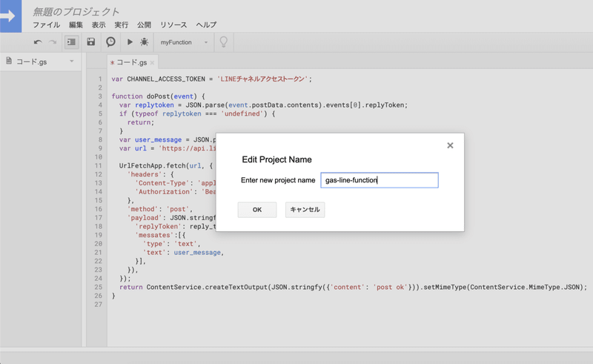Toggle the indent formatting toolbar button

pos(71,42)
